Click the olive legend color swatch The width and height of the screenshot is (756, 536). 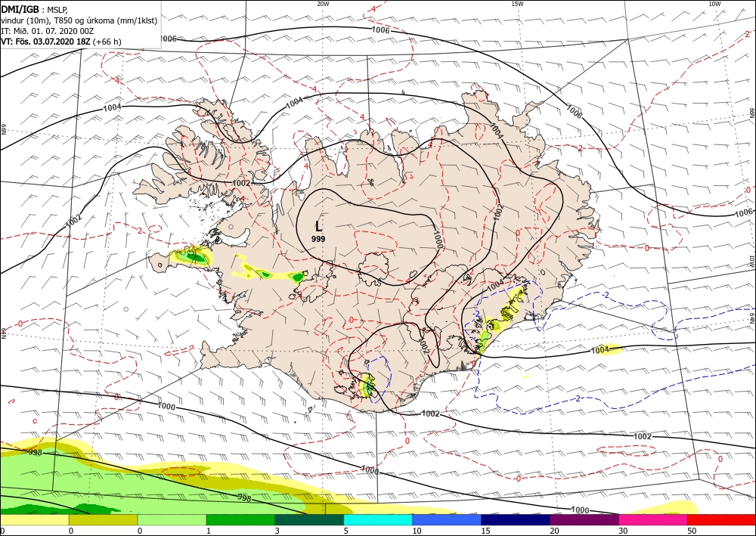[103, 519]
